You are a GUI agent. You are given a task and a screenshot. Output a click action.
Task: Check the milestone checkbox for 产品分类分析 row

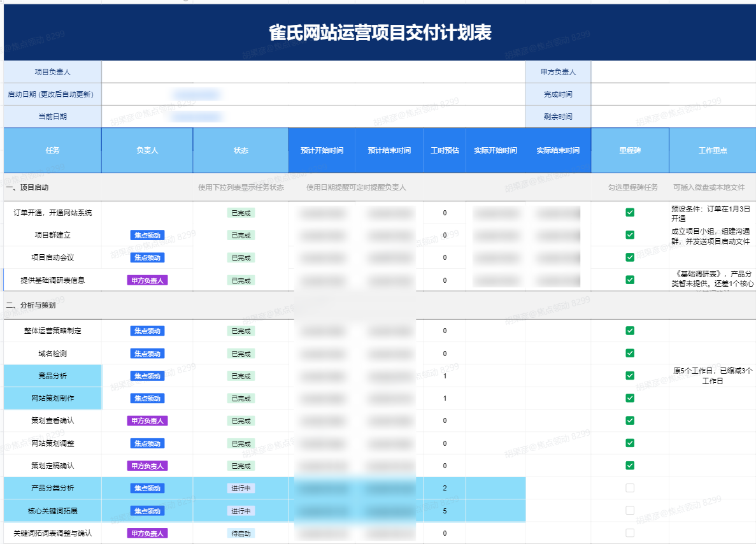point(630,488)
